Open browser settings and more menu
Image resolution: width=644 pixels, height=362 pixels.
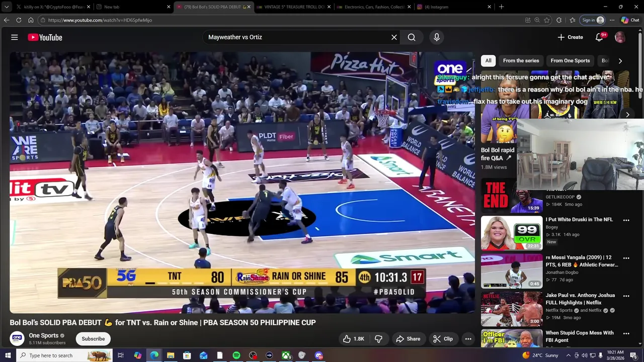pos(612,20)
